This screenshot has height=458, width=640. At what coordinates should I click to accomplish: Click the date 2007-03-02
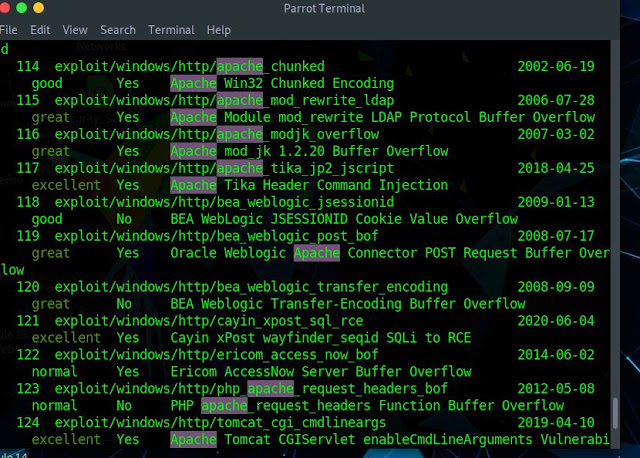(556, 134)
